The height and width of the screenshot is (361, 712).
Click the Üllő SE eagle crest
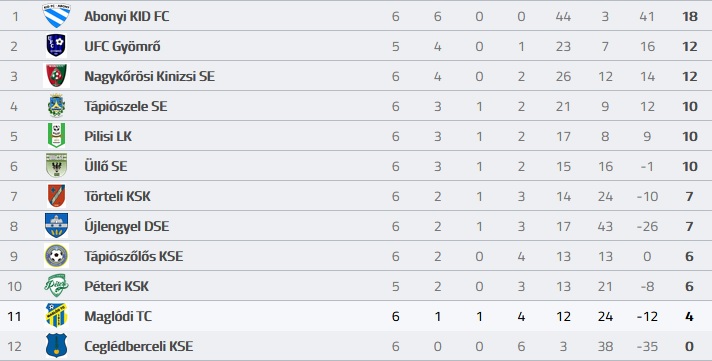[x=56, y=166]
